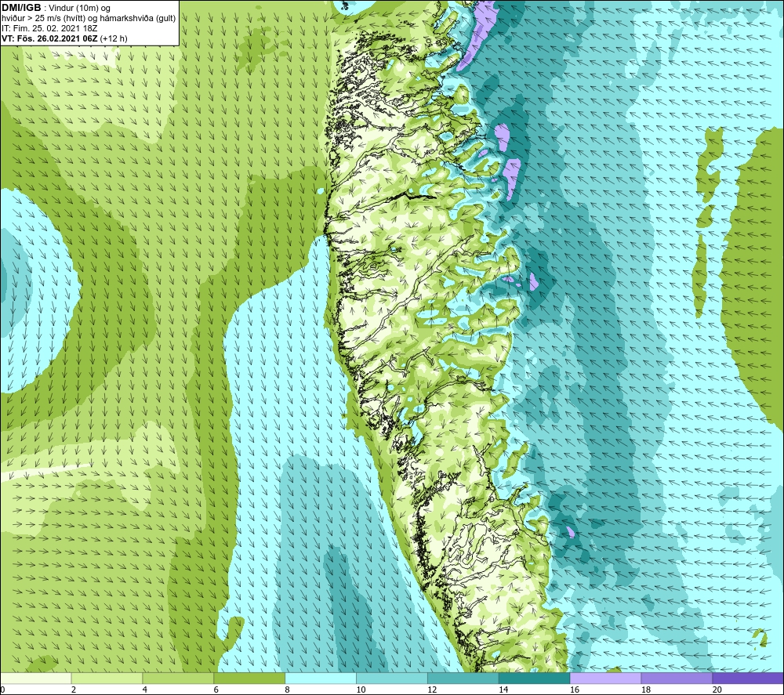Screen dimensions: 784x695
Task: Click the 4–6 m/s legend color swatch
Action: pyautogui.click(x=178, y=678)
